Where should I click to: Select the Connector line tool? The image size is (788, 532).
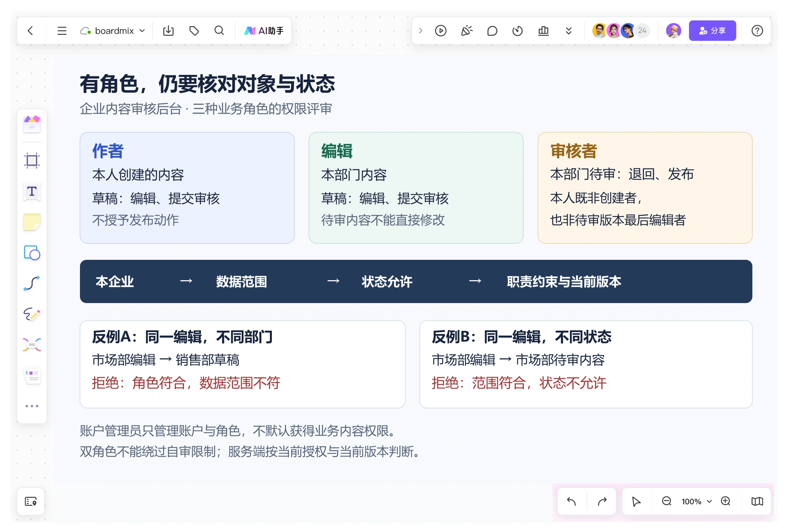tap(32, 283)
